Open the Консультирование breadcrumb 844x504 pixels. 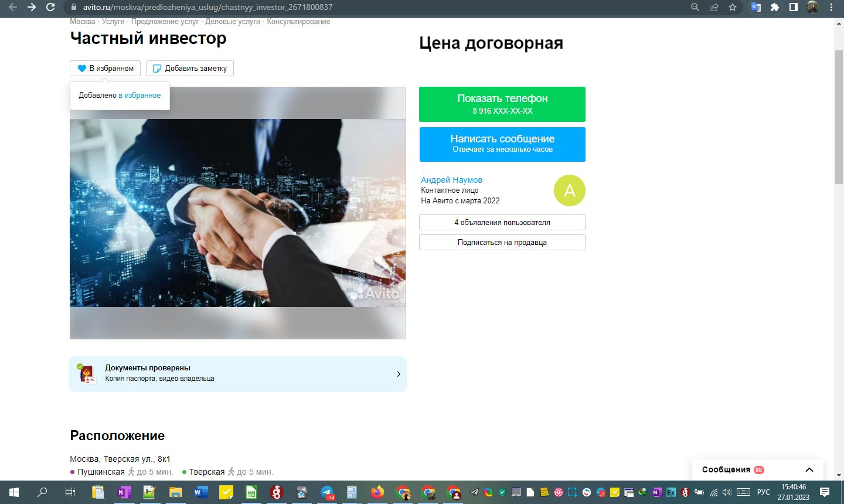coord(298,22)
